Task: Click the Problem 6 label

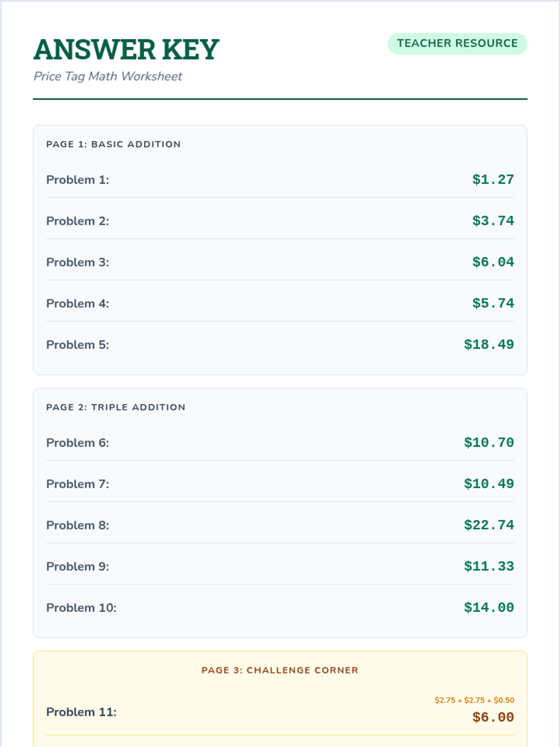Action: [x=77, y=443]
